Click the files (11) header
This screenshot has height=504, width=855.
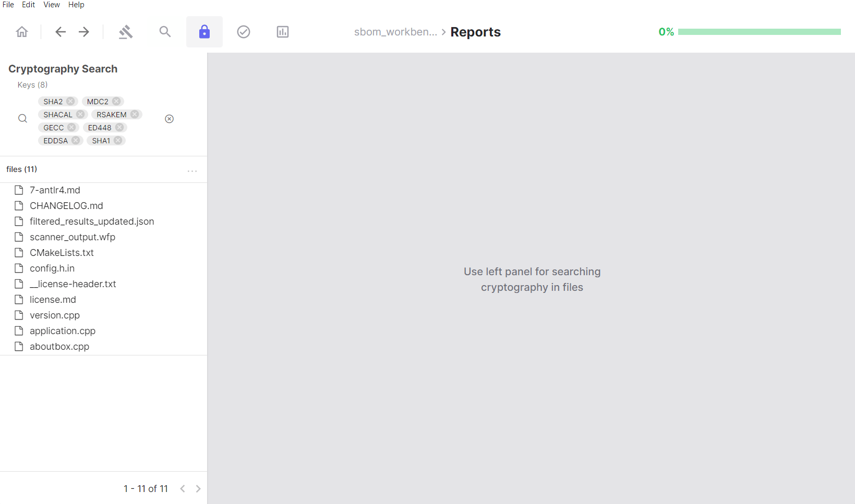pyautogui.click(x=21, y=169)
